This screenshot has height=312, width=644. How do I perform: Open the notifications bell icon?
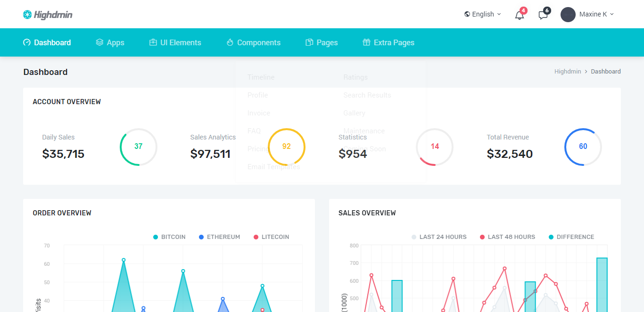[520, 15]
